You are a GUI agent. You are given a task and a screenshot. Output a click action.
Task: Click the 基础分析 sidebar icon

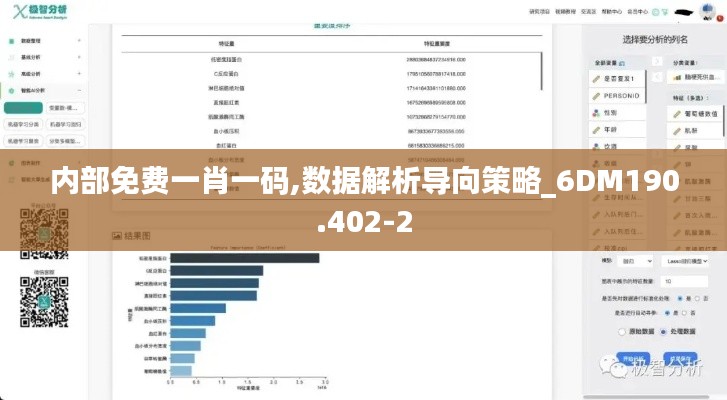click(11, 58)
